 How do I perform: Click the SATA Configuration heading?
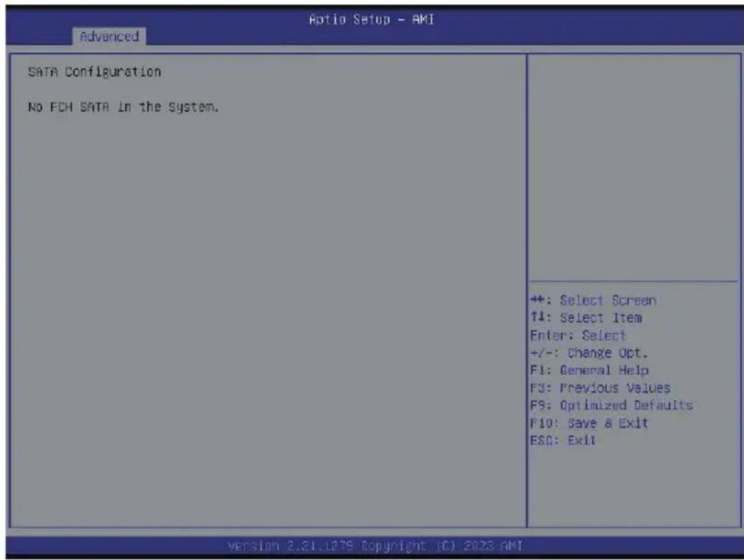click(94, 72)
